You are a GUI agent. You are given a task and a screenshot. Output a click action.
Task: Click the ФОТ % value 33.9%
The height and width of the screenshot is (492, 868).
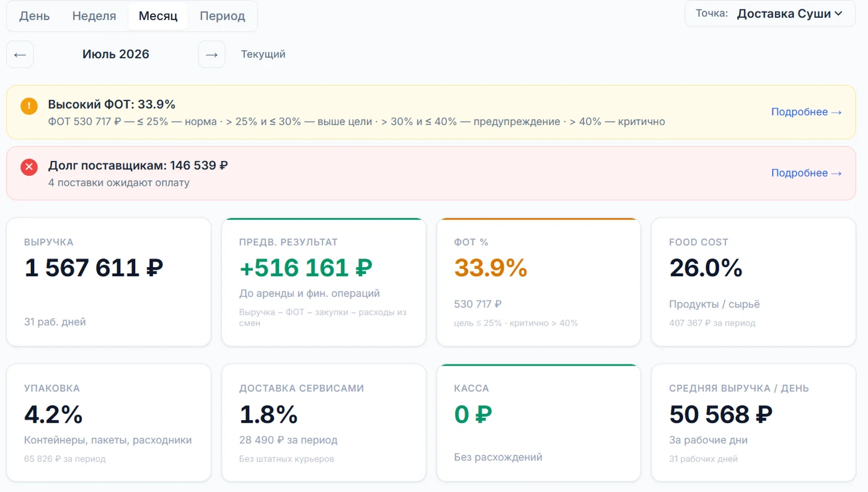[491, 268]
